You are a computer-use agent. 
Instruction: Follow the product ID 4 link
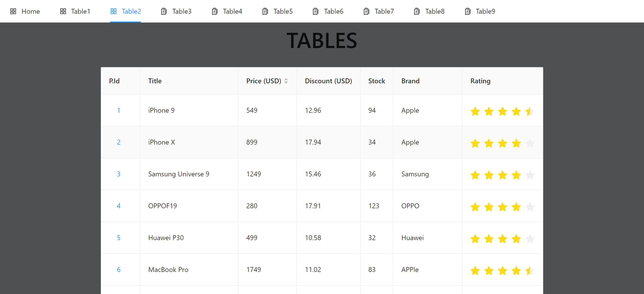click(118, 206)
